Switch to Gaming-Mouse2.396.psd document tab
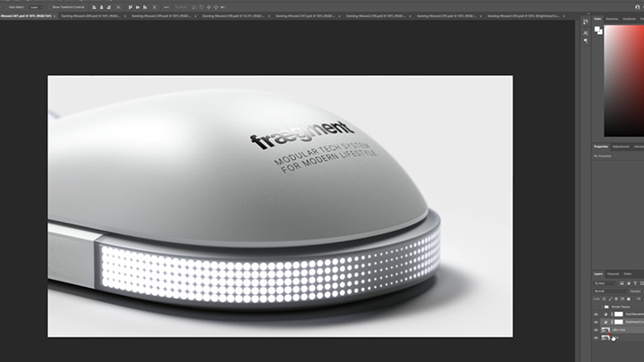 [x=376, y=16]
